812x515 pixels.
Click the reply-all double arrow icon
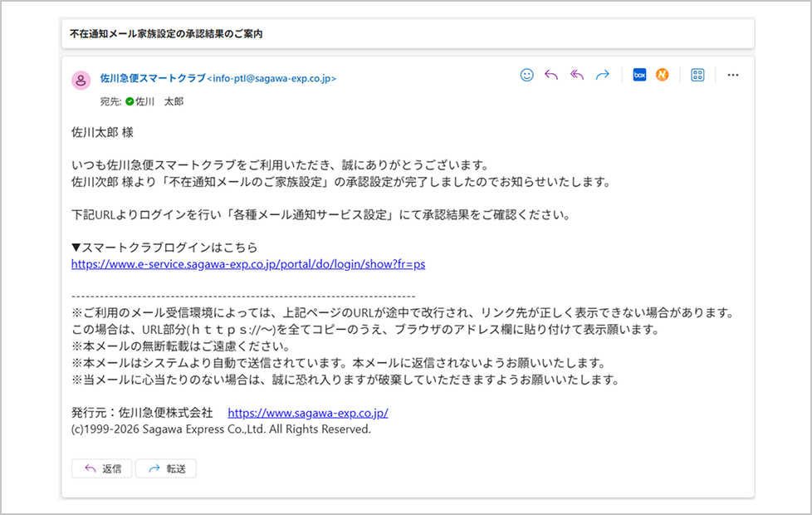point(577,75)
